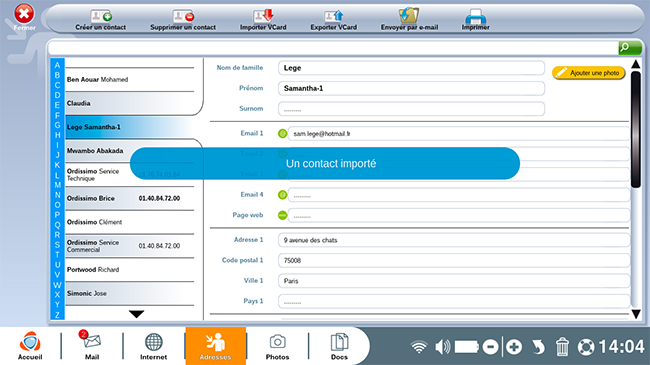Screen dimensions: 650x365
Task: Click the Créer un contact icon
Action: pyautogui.click(x=101, y=16)
